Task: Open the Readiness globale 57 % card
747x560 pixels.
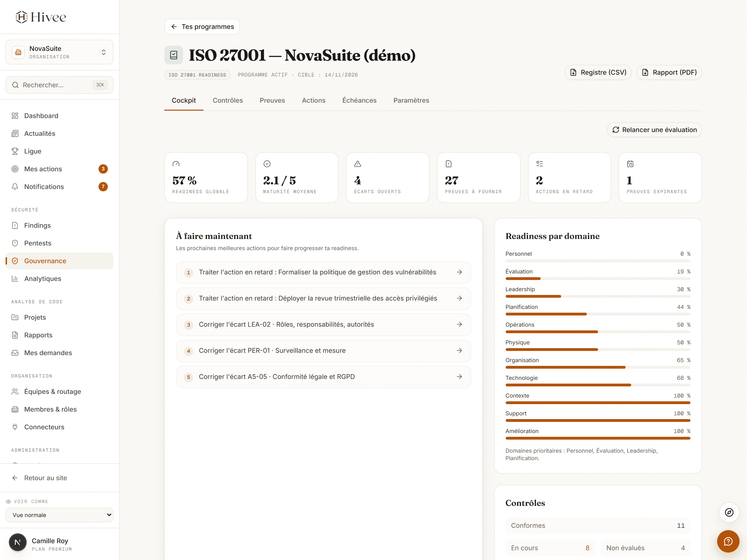Action: pyautogui.click(x=206, y=178)
